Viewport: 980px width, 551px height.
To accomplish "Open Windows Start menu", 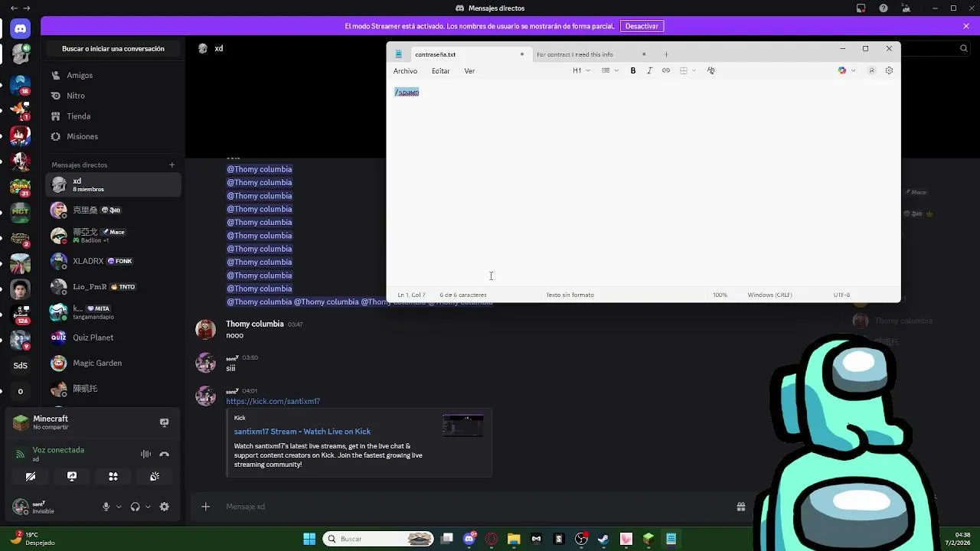I will tap(309, 539).
